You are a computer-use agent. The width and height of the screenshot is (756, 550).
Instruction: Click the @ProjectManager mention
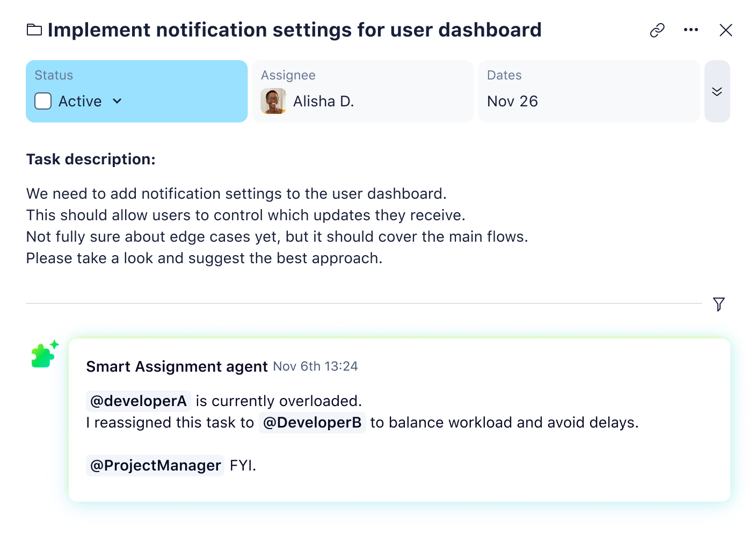[155, 465]
